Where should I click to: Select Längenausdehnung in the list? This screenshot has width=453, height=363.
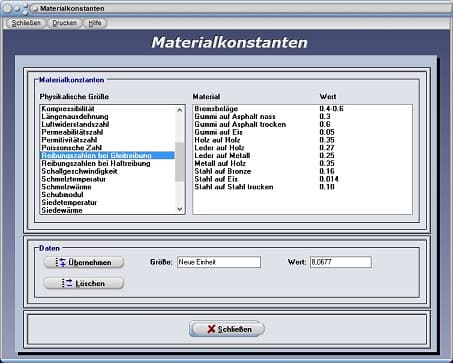(x=107, y=116)
